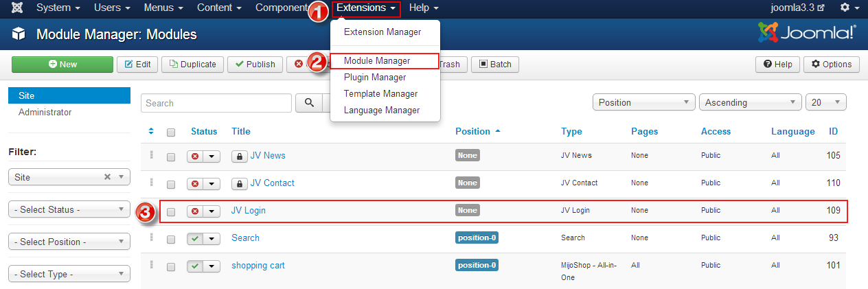Viewport: 868px width, 289px height.
Task: Check the shopping cart row checkbox
Action: [171, 267]
